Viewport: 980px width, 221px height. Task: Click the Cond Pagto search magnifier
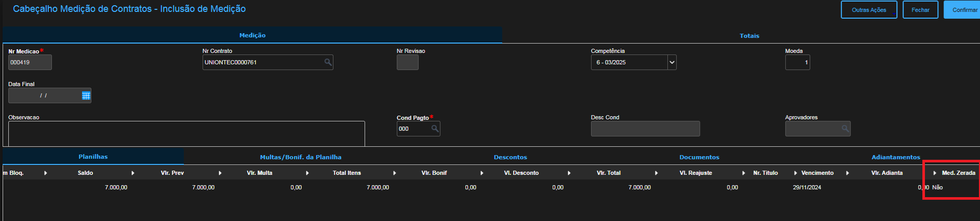point(435,129)
